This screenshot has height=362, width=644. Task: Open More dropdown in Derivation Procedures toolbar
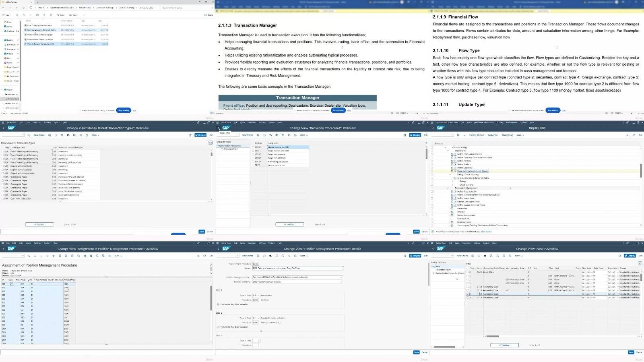(x=304, y=135)
